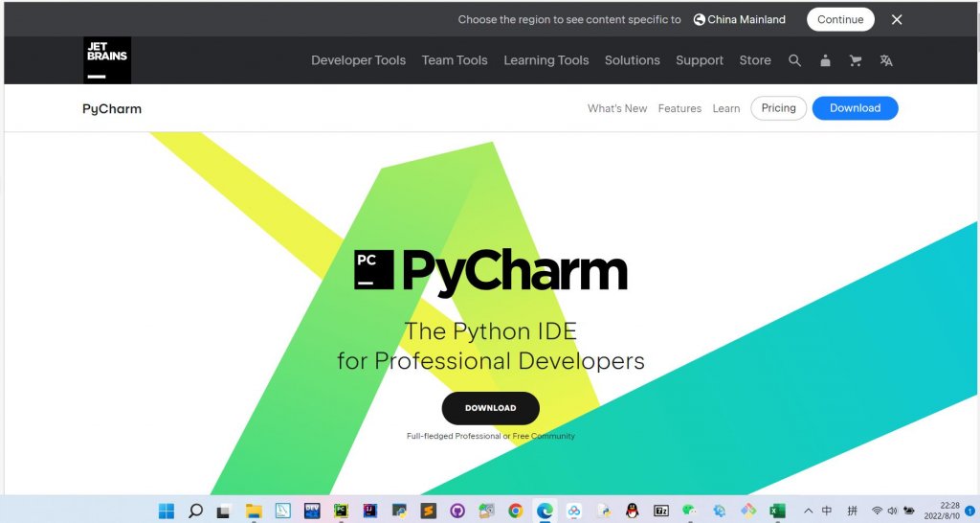
Task: Open Google Chrome from the taskbar
Action: tap(515, 512)
